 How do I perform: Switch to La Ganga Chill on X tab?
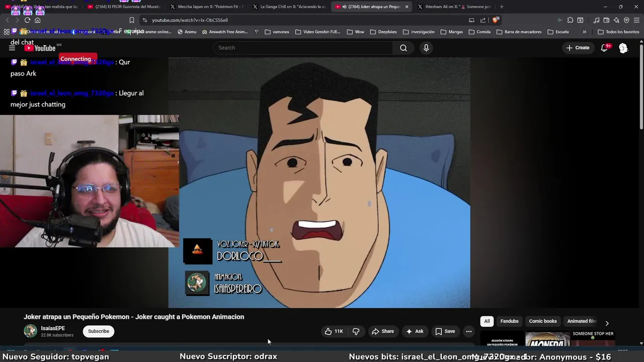pyautogui.click(x=289, y=7)
